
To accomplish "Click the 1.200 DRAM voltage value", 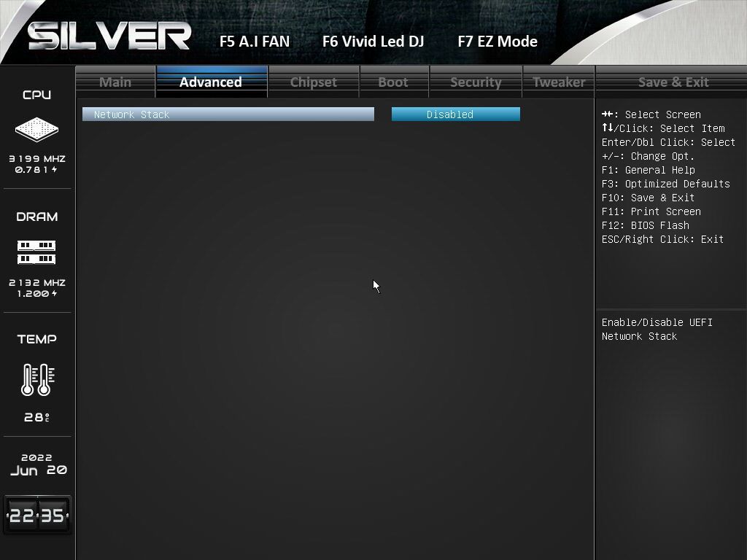I will 36,293.
